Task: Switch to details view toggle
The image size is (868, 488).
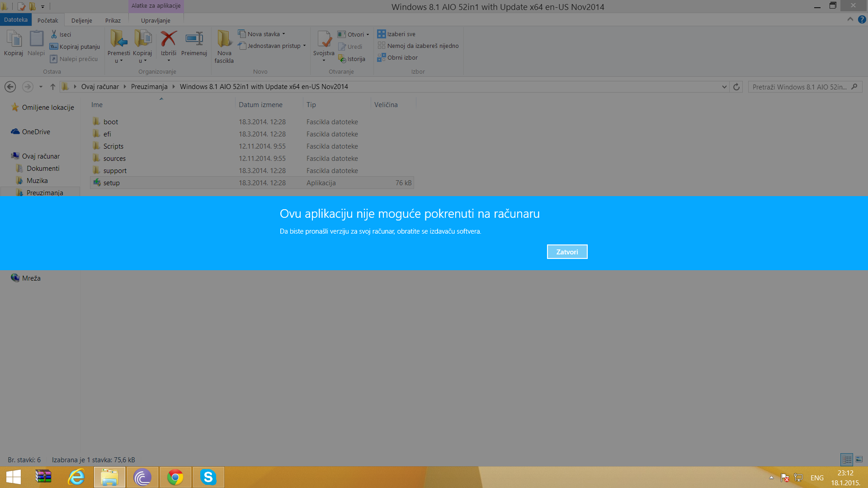Action: tap(847, 460)
